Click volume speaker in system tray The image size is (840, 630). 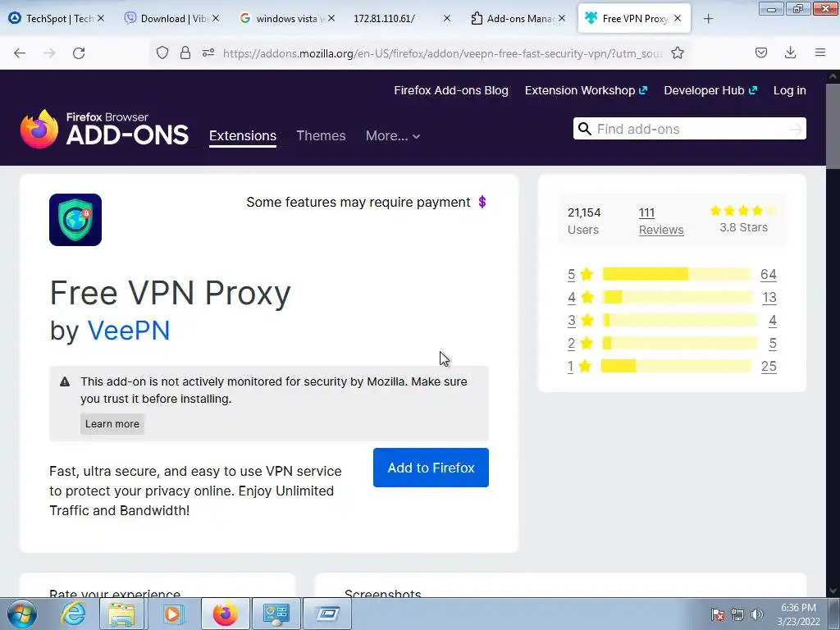pos(757,614)
